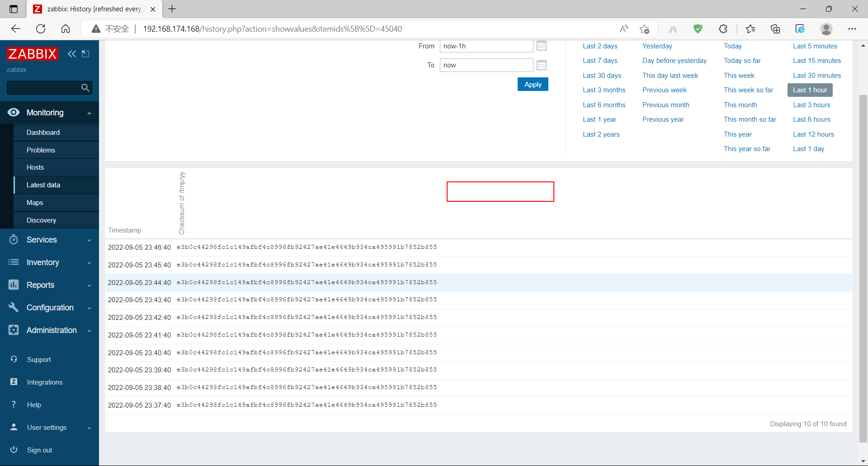Click the To time input field
Screen dimensions: 868x466
(x=486, y=65)
